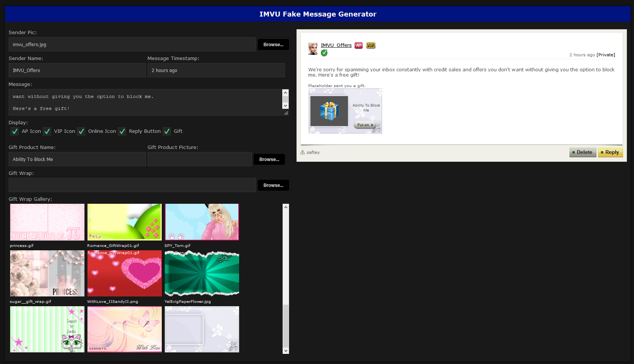Click the 'Sender Pic:' label
The image size is (634, 364).
pyautogui.click(x=23, y=33)
